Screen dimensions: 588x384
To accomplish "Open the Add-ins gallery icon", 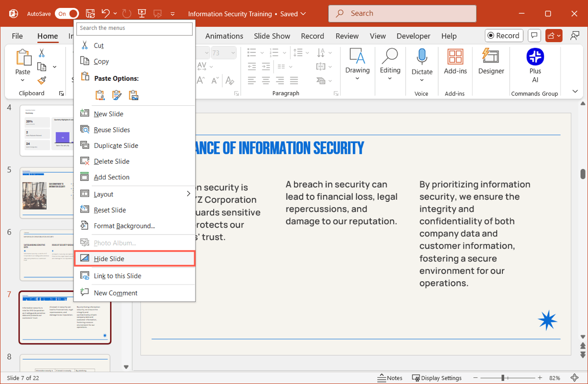I will coord(455,57).
